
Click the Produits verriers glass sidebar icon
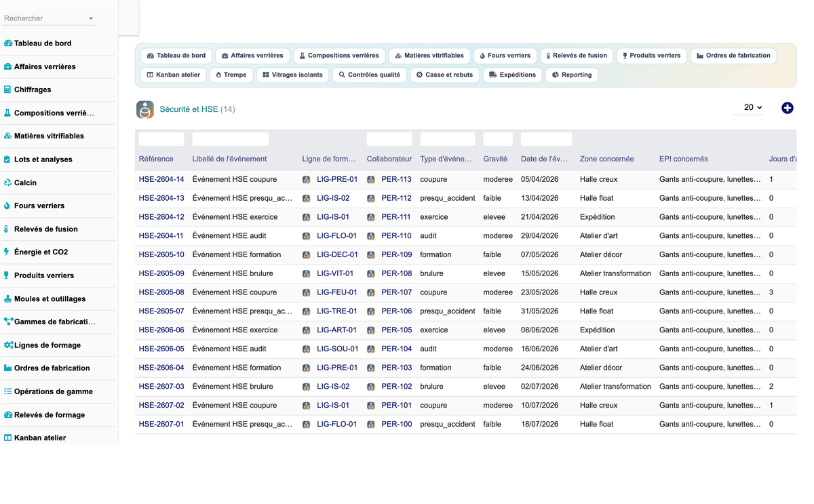(7, 275)
